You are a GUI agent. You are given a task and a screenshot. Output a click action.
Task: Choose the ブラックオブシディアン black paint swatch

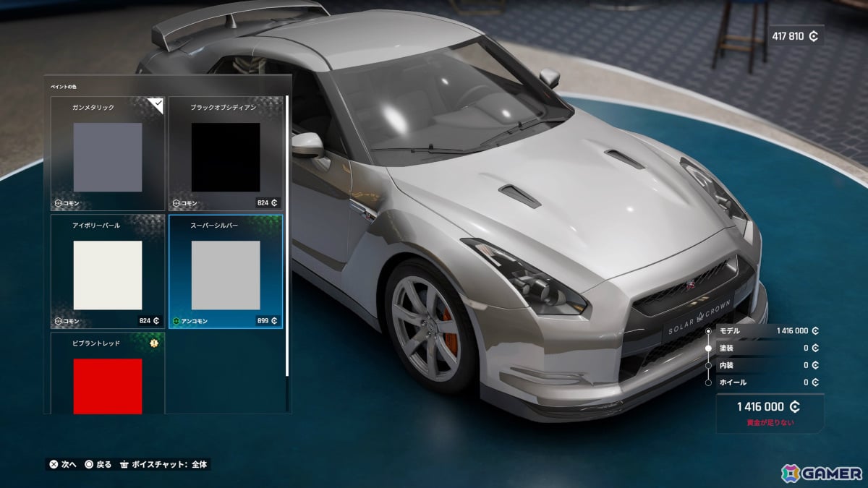[226, 157]
